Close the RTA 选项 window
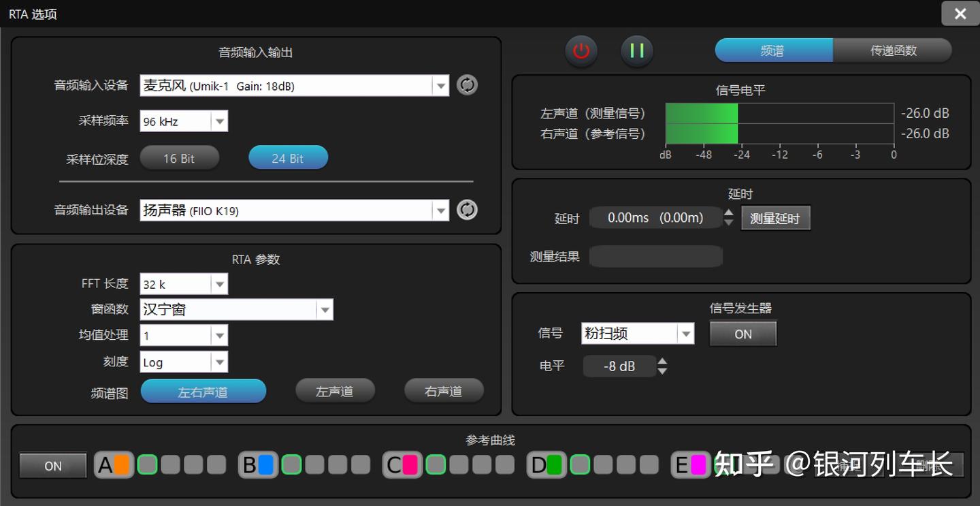Image resolution: width=980 pixels, height=506 pixels. (x=960, y=14)
